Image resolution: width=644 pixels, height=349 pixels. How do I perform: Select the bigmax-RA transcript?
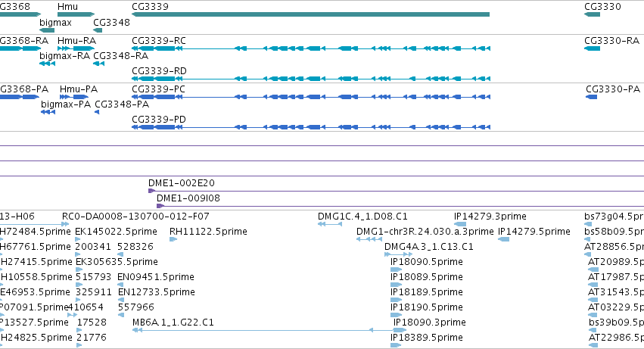click(x=47, y=64)
